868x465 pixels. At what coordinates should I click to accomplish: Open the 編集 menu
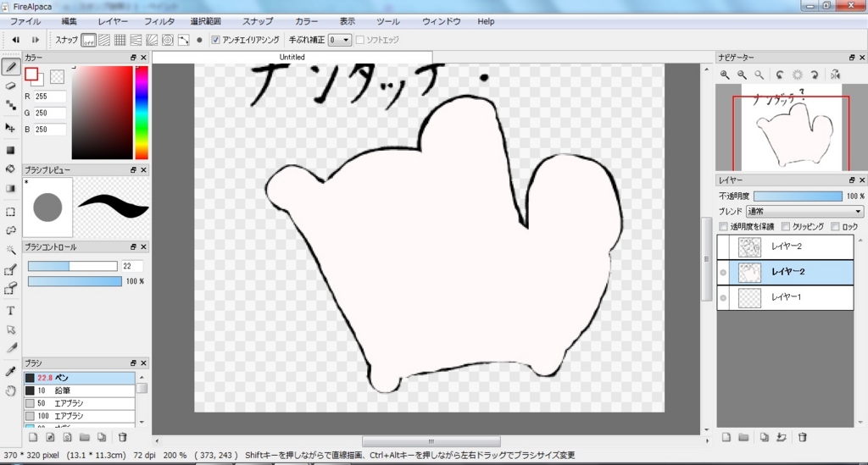(x=70, y=21)
